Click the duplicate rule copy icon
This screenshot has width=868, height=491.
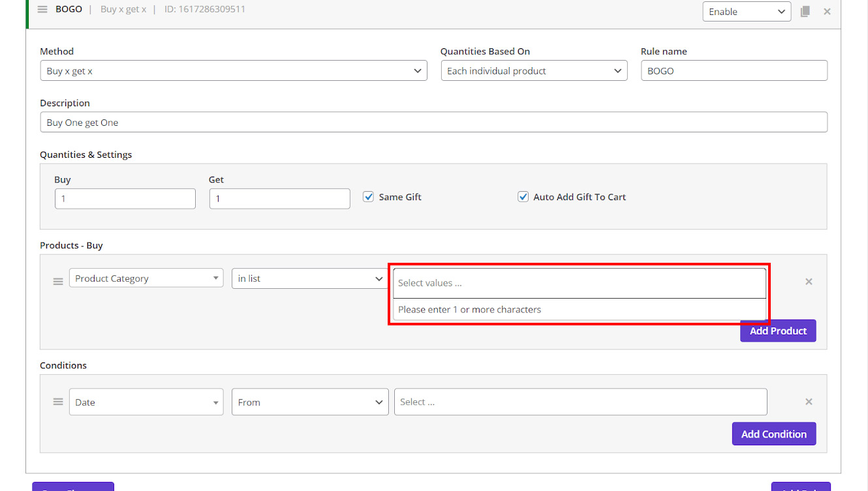[x=805, y=11]
